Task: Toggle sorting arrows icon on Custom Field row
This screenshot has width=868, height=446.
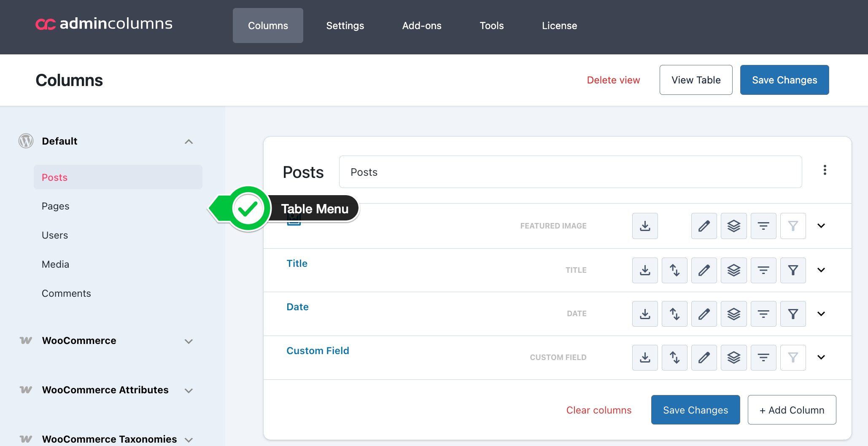Action: [674, 357]
